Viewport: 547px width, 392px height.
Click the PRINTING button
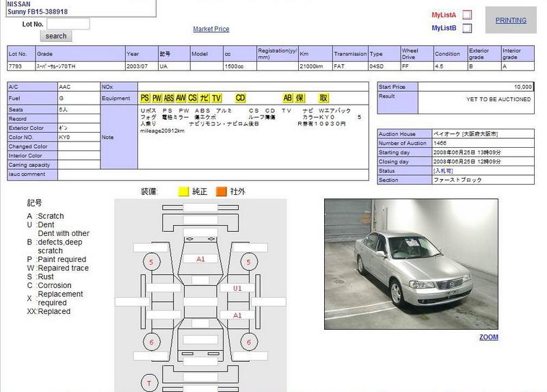click(x=511, y=21)
